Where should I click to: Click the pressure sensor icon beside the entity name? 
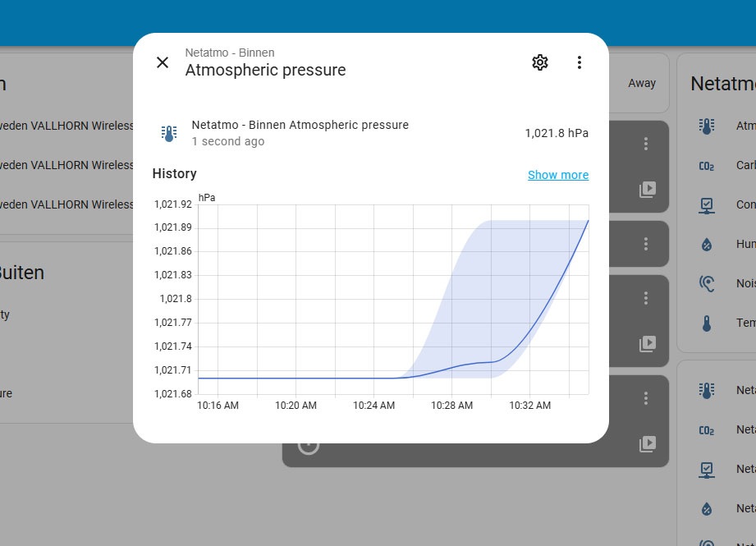(x=169, y=133)
